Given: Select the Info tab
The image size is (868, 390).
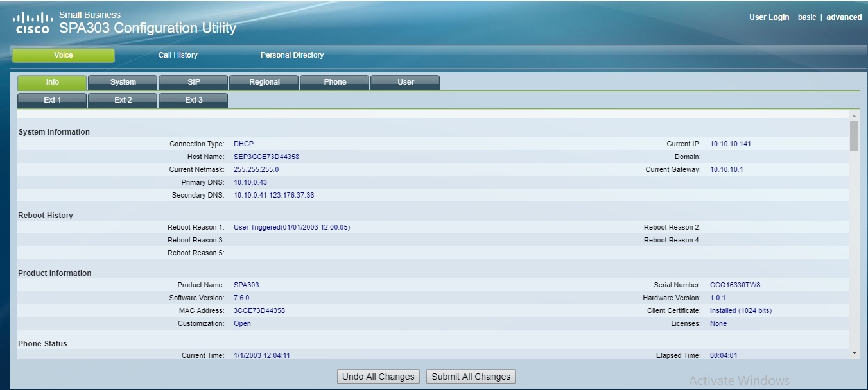Looking at the screenshot, I should (x=52, y=82).
